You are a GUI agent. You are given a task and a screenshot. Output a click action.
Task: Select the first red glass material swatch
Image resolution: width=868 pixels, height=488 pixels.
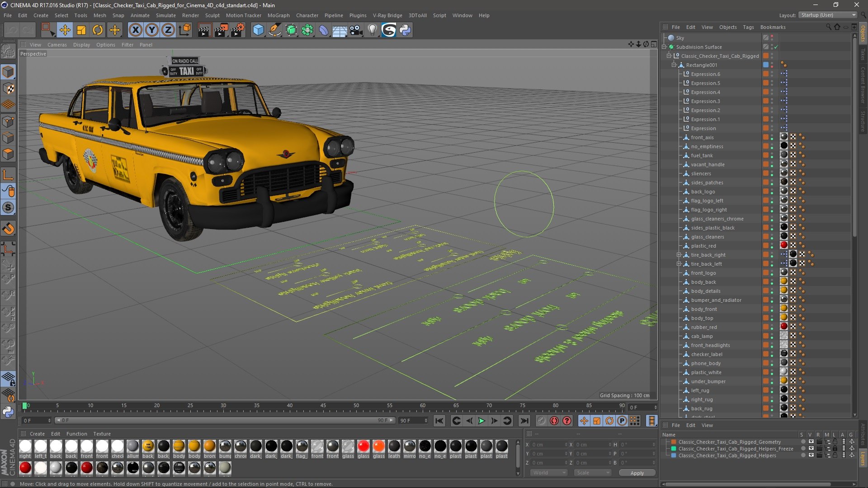pyautogui.click(x=363, y=446)
